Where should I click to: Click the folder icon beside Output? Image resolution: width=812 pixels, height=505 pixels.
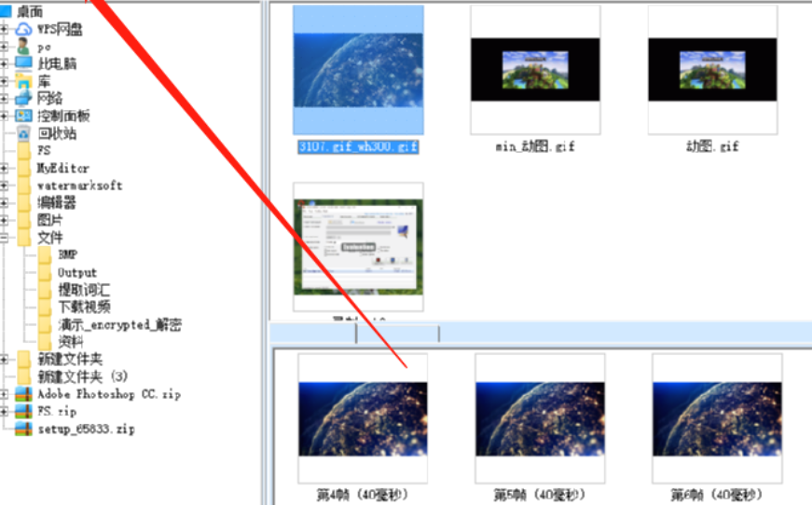(45, 272)
